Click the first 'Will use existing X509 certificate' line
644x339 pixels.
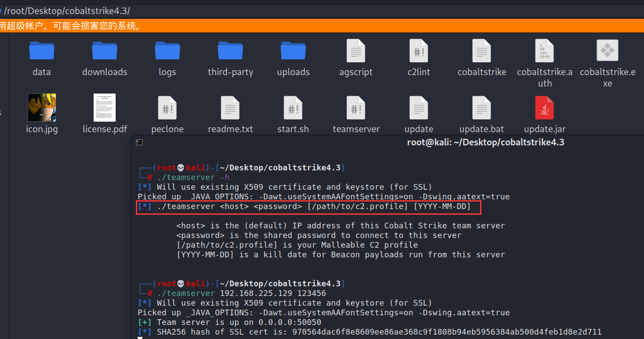[x=285, y=187]
